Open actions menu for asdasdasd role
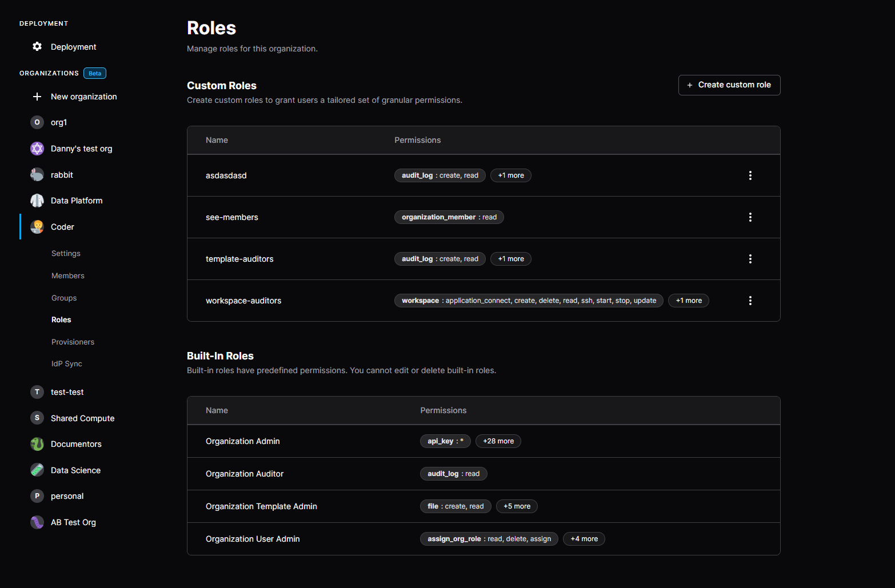895x588 pixels. (750, 175)
